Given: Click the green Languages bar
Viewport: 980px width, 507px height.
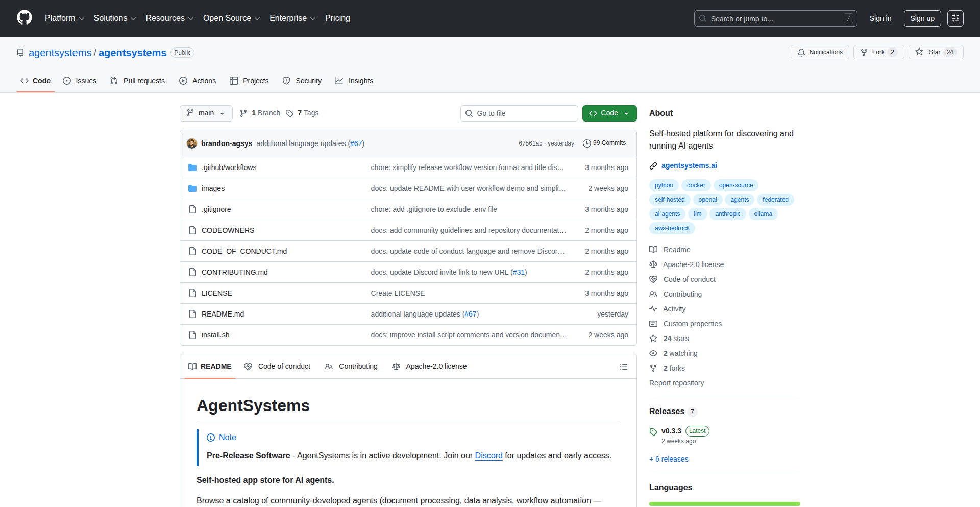Looking at the screenshot, I should (x=724, y=503).
